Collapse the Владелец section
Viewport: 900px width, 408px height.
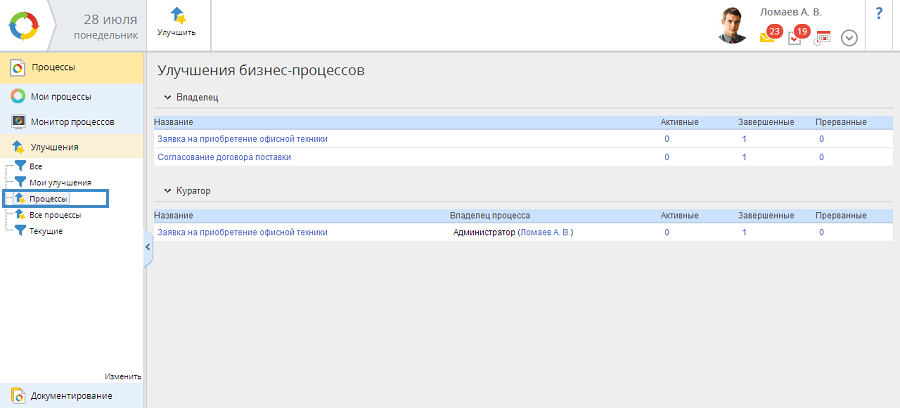coord(168,97)
